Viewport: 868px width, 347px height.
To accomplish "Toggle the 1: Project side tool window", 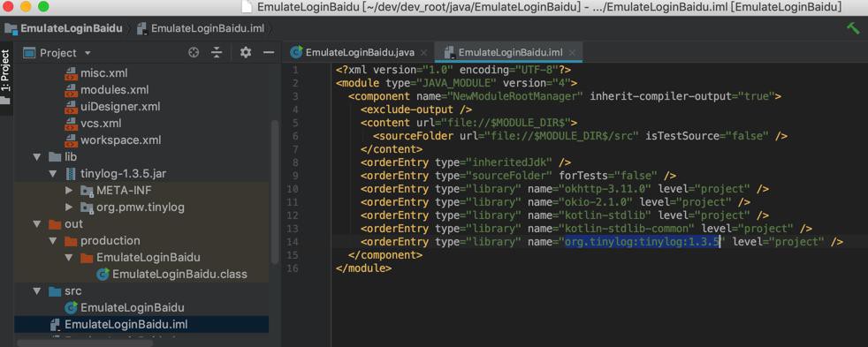I will pyautogui.click(x=6, y=78).
